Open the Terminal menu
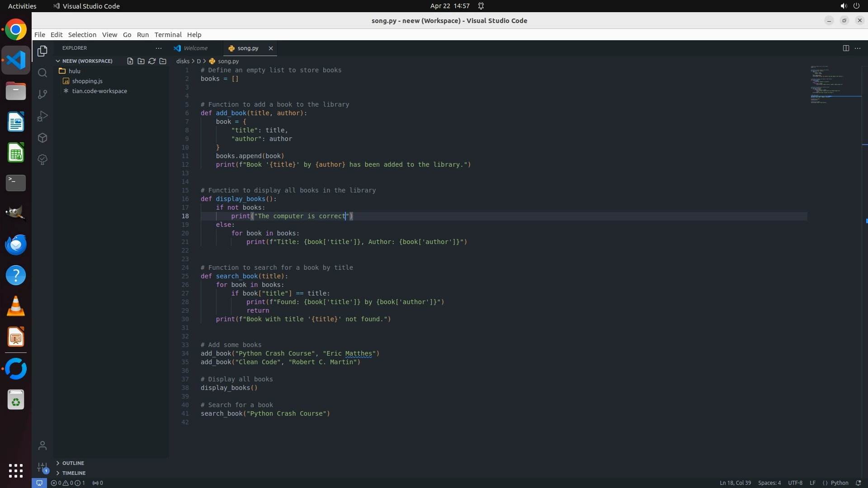Screen dimensions: 868x488 (x=168, y=35)
